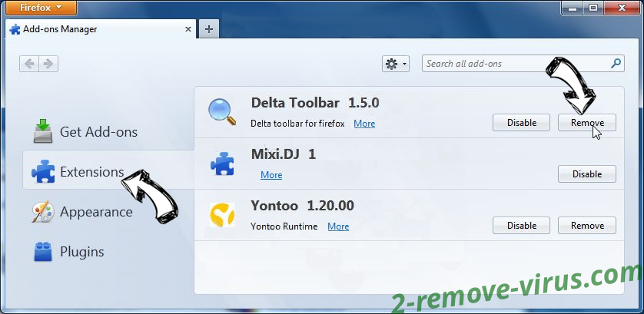This screenshot has height=314, width=644.
Task: Minimize the Firefox window
Action: tap(572, 7)
